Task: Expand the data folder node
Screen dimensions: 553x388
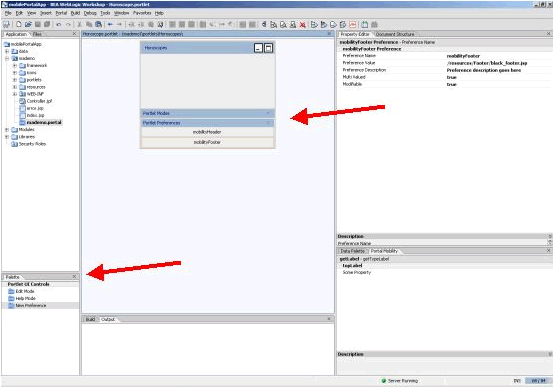Action: pos(7,51)
